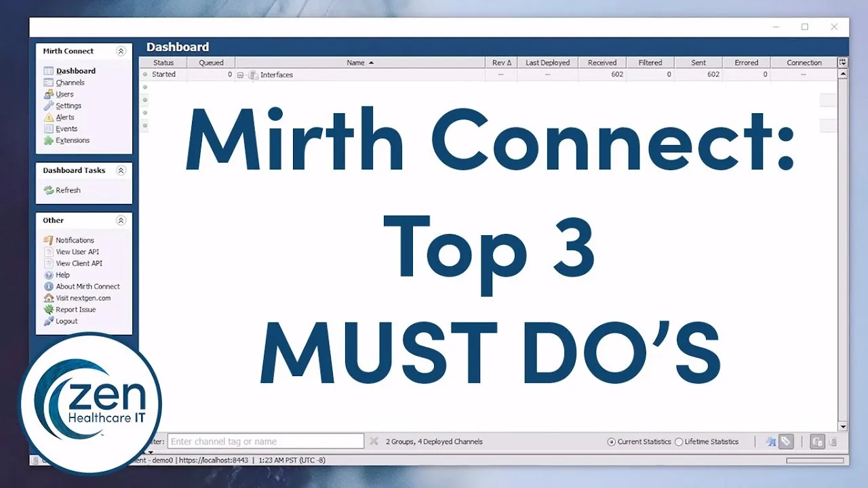Viewport: 868px width, 488px height.
Task: Open Channels using its sidebar icon
Action: point(49,83)
